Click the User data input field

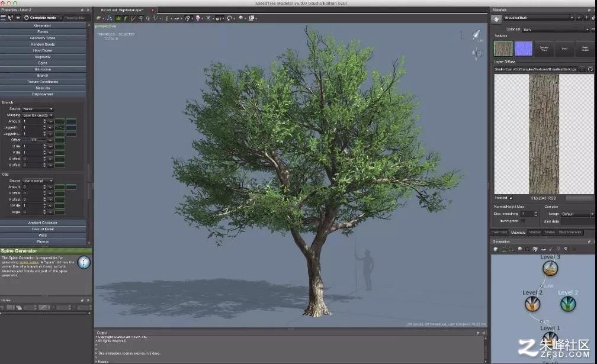[x=577, y=221]
